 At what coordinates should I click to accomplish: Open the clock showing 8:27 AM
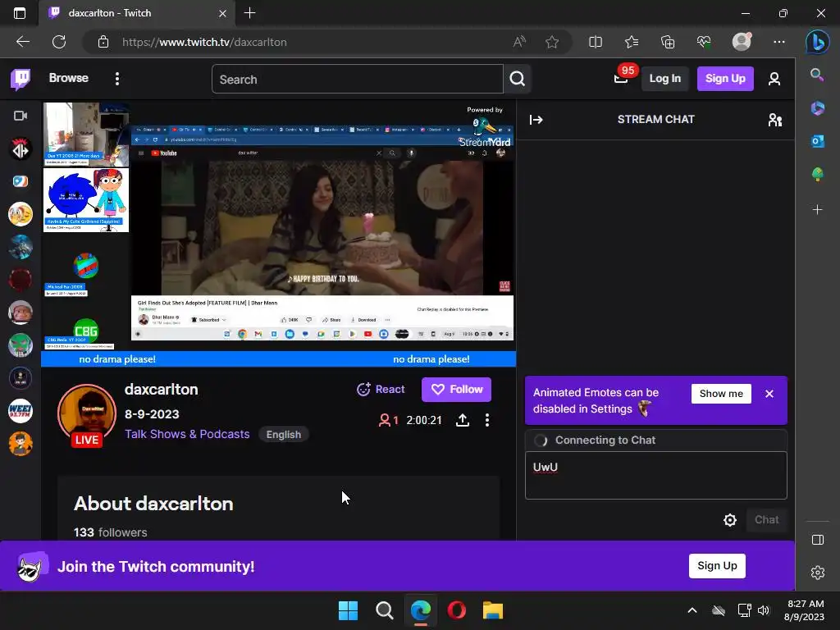pyautogui.click(x=804, y=610)
